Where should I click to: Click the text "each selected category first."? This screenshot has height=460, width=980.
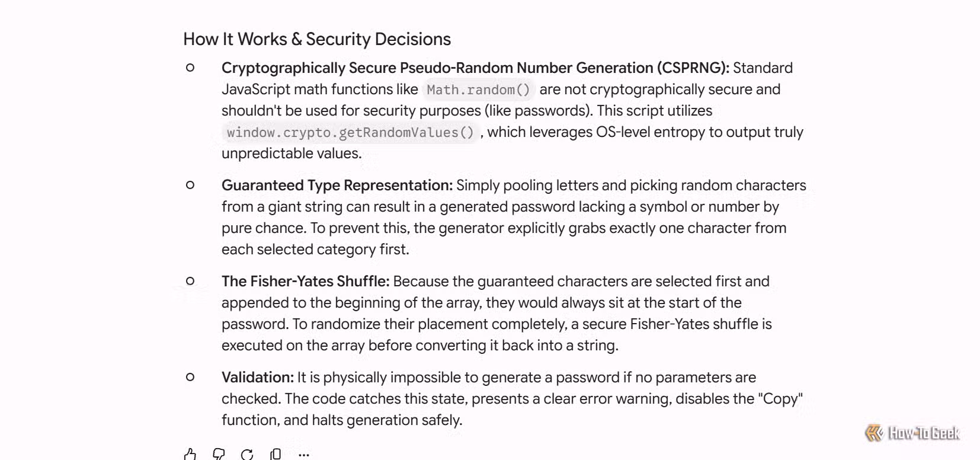pyautogui.click(x=315, y=250)
